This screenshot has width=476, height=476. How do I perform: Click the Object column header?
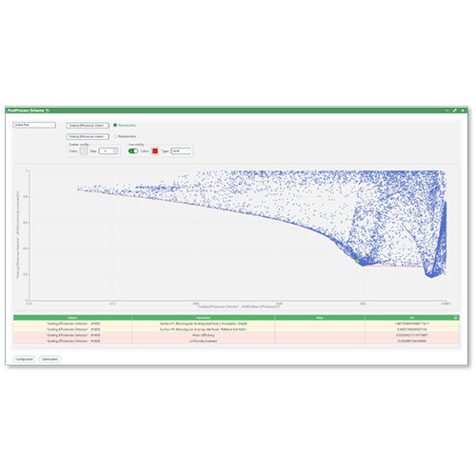click(72, 317)
